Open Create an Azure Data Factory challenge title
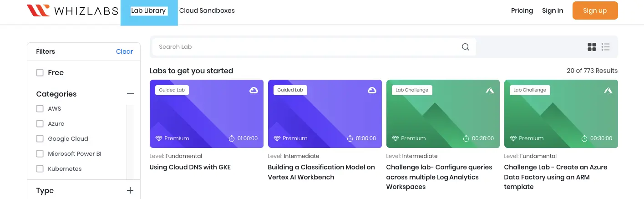The width and height of the screenshot is (644, 199). click(x=556, y=177)
